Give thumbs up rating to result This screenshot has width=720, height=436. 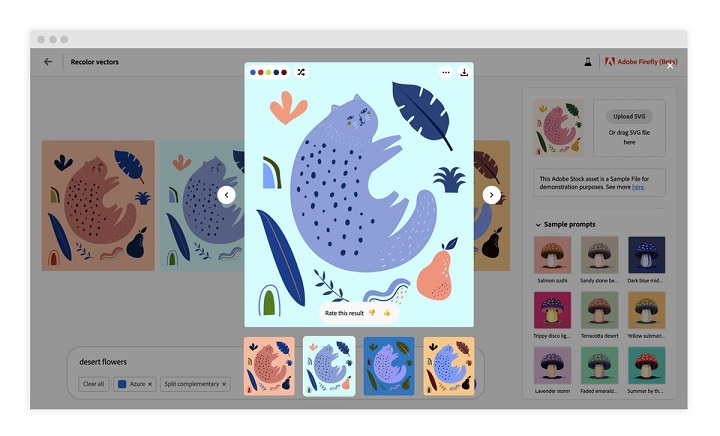pyautogui.click(x=387, y=313)
